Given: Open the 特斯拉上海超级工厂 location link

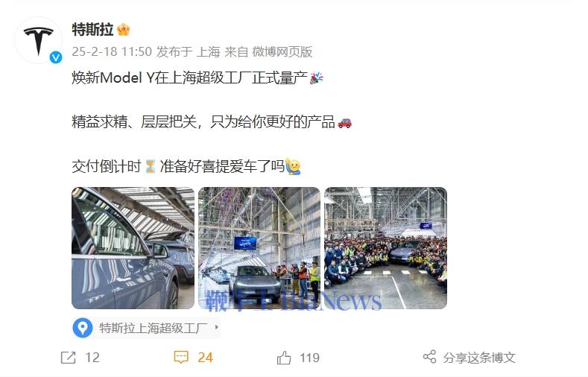Looking at the screenshot, I should pos(154,328).
